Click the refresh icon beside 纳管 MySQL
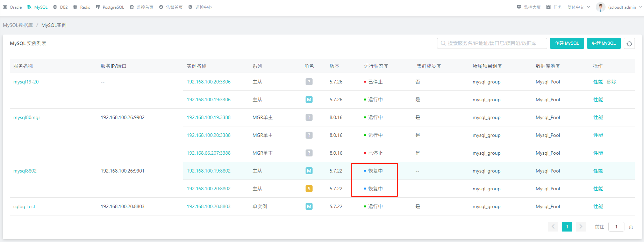 click(x=629, y=44)
